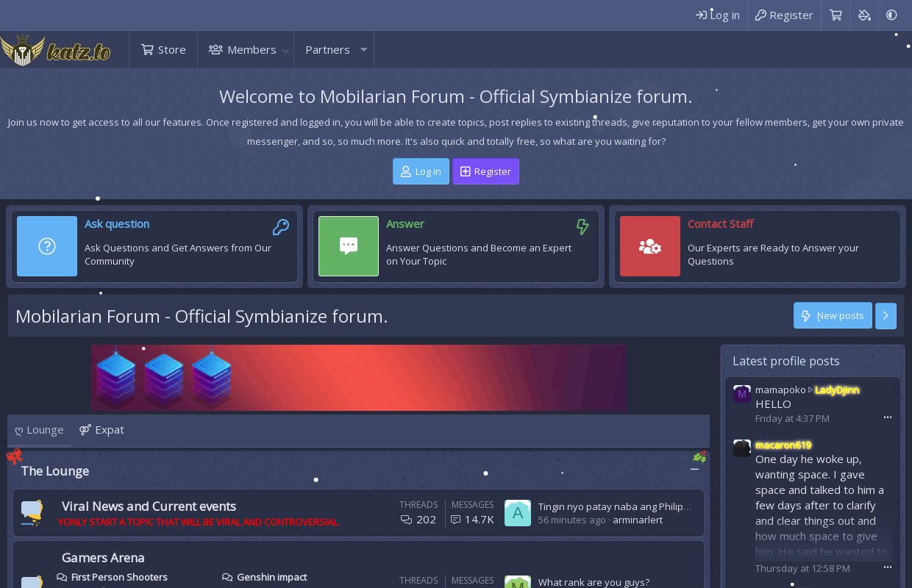Open the shopping cart
The width and height of the screenshot is (912, 588).
tap(836, 15)
